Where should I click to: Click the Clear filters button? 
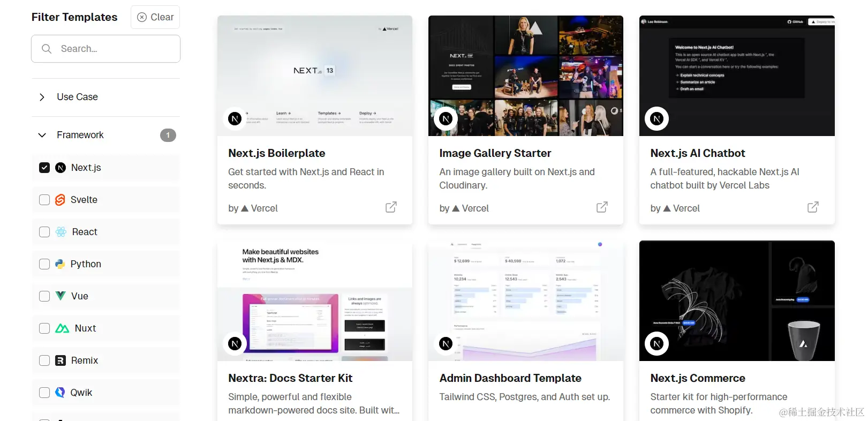pos(155,17)
